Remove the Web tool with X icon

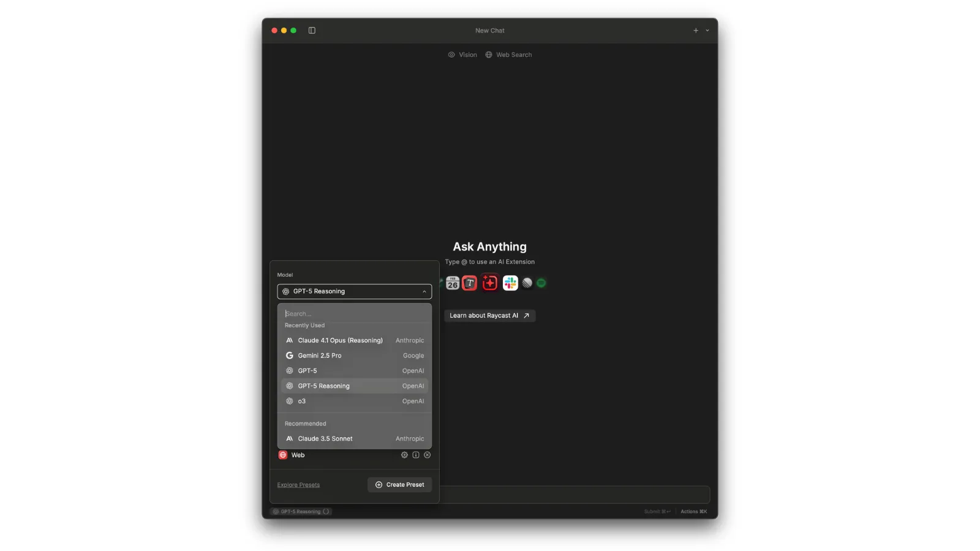[x=428, y=455]
